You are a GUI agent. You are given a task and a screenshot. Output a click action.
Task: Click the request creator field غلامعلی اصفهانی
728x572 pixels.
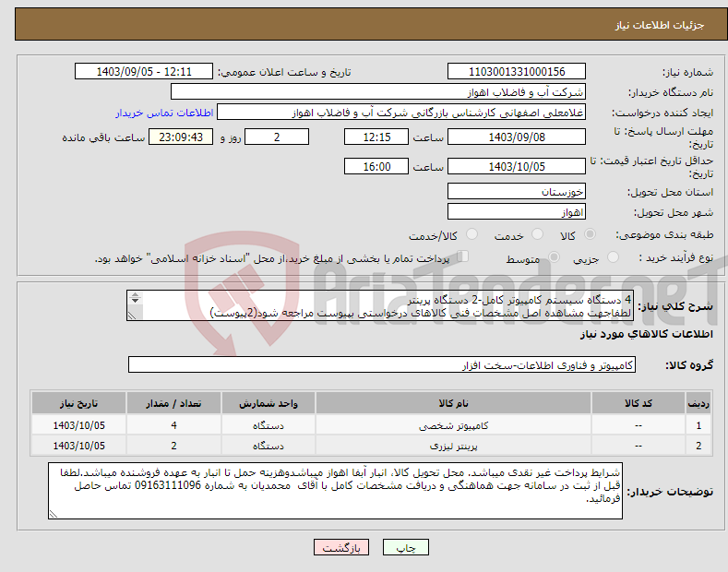(x=401, y=113)
